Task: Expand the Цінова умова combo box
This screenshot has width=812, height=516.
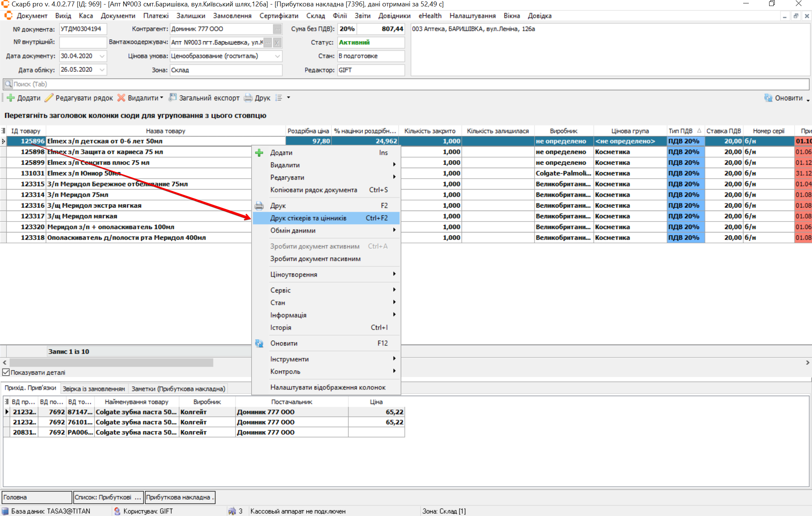Action: coord(278,56)
